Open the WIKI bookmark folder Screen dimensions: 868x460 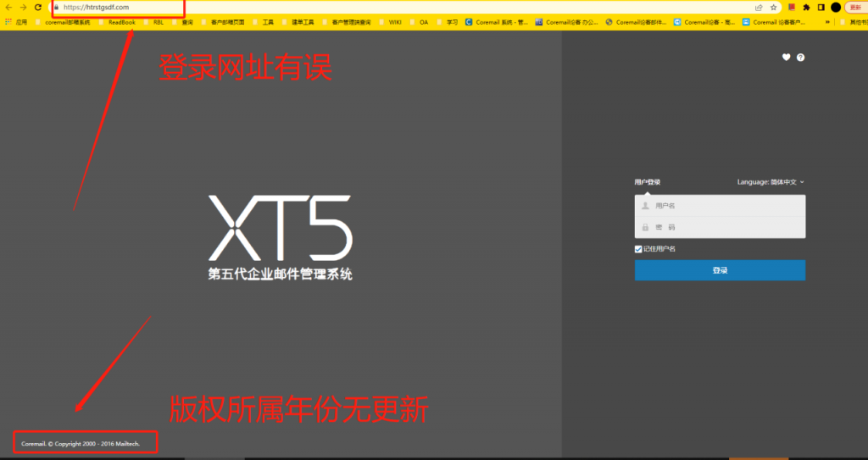(390, 22)
